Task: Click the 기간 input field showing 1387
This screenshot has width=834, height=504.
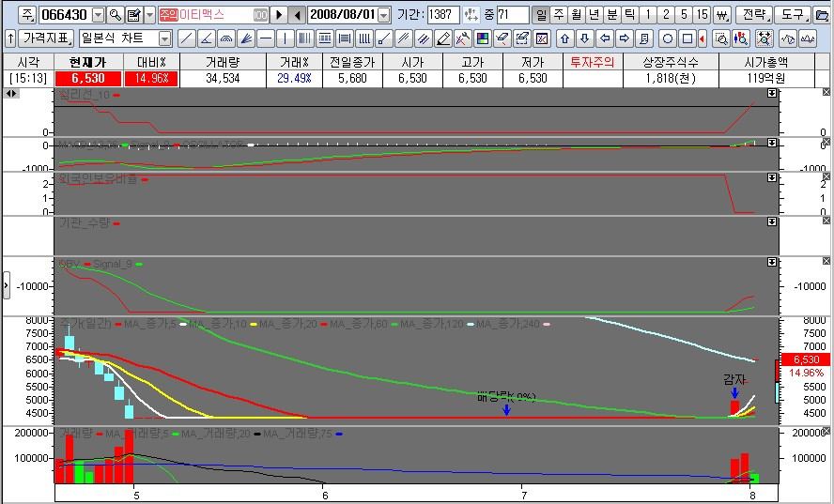Action: click(442, 15)
